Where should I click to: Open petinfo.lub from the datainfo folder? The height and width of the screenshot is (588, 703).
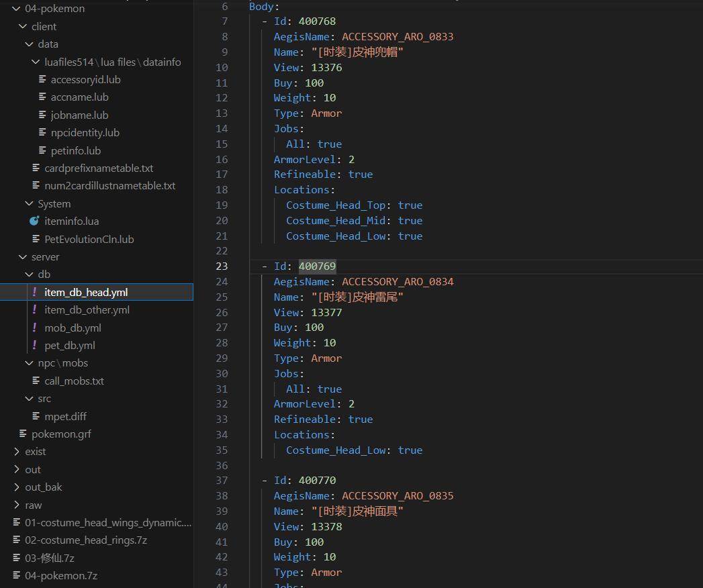click(x=75, y=150)
